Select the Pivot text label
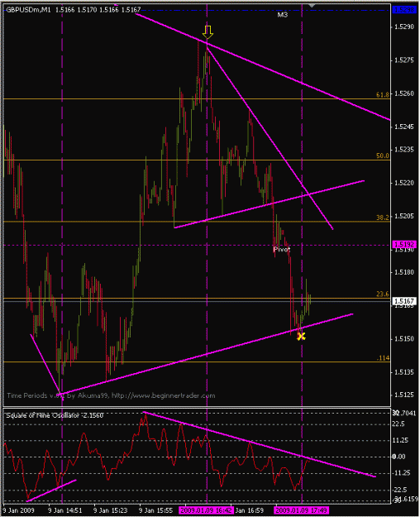This screenshot has width=420, height=517. (x=282, y=250)
